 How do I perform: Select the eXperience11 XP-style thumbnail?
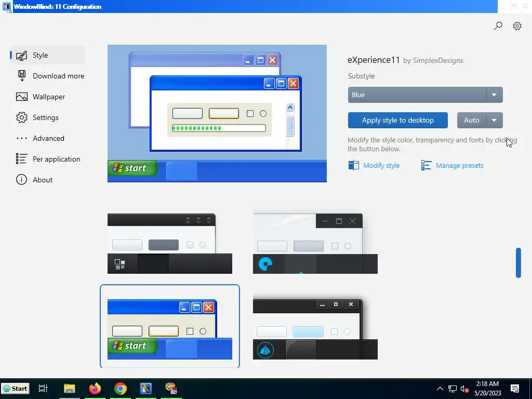coord(170,326)
